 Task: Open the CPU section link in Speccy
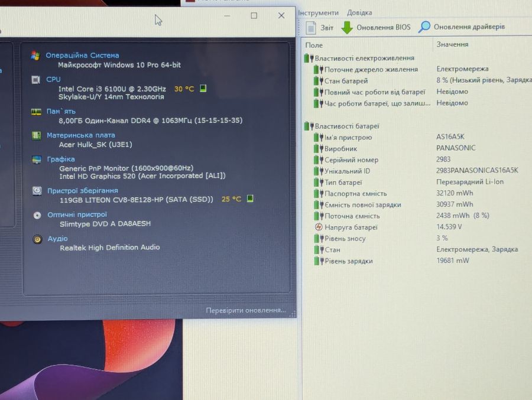[53, 79]
